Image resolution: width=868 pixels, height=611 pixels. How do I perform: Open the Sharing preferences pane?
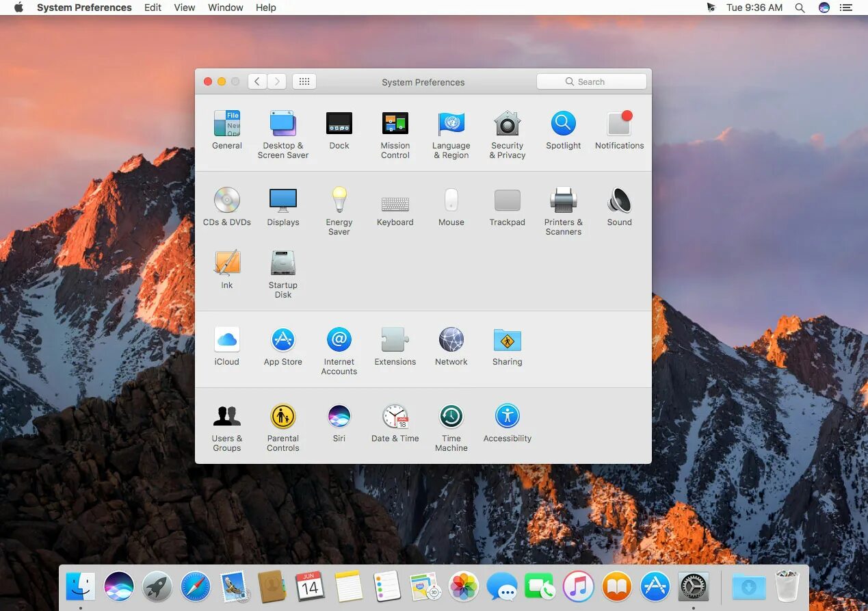point(508,346)
